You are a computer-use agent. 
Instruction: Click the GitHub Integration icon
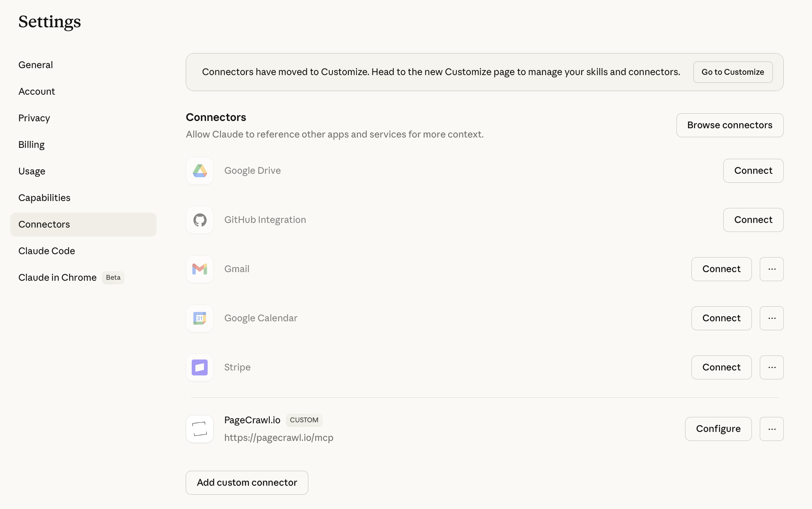point(199,220)
